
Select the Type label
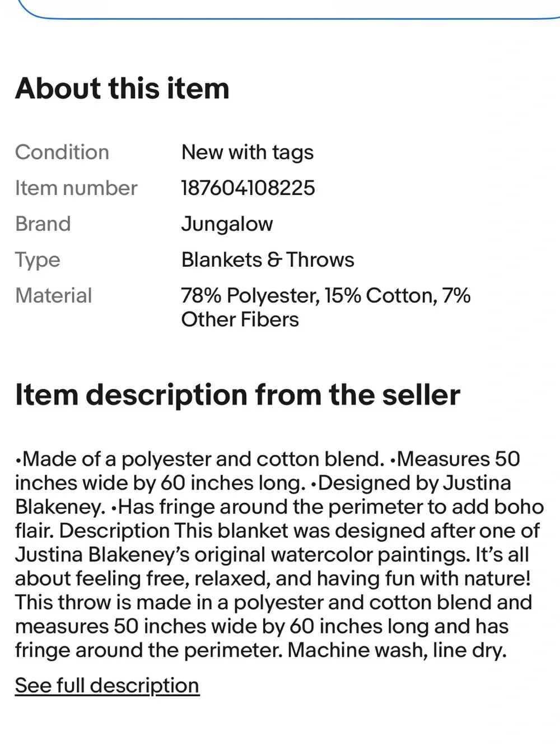click(38, 260)
